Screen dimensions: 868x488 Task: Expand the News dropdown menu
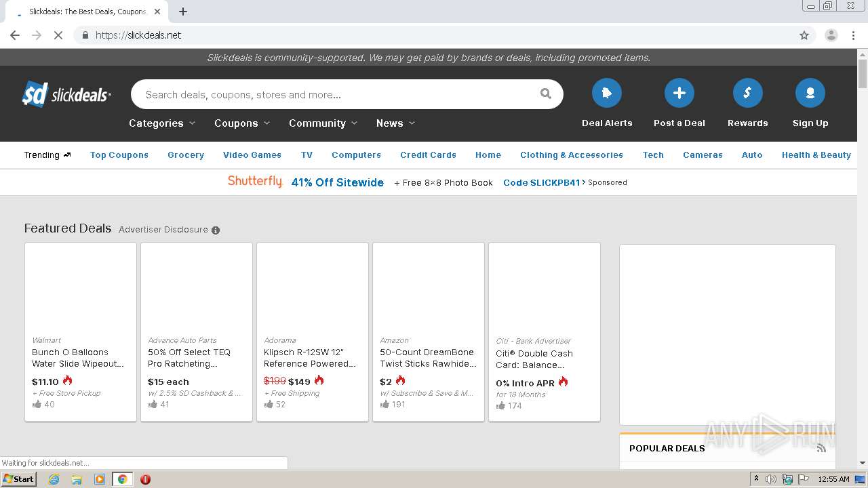tap(396, 123)
